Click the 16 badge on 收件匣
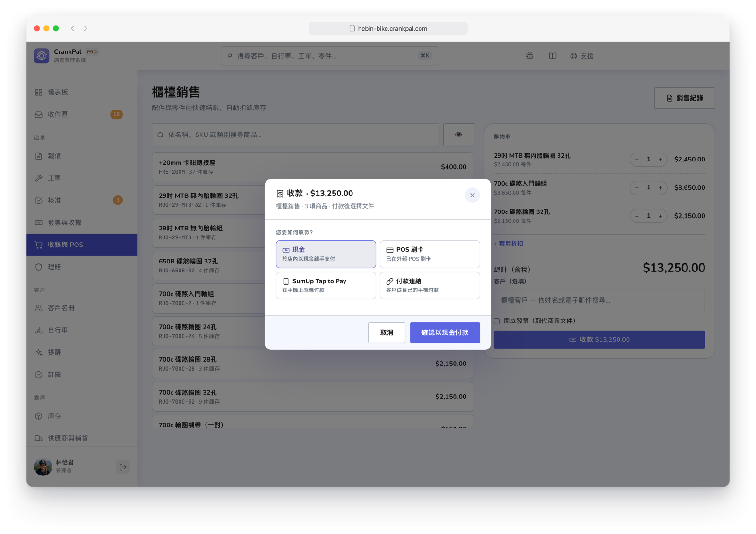Screen dimensions: 756x534 116,114
